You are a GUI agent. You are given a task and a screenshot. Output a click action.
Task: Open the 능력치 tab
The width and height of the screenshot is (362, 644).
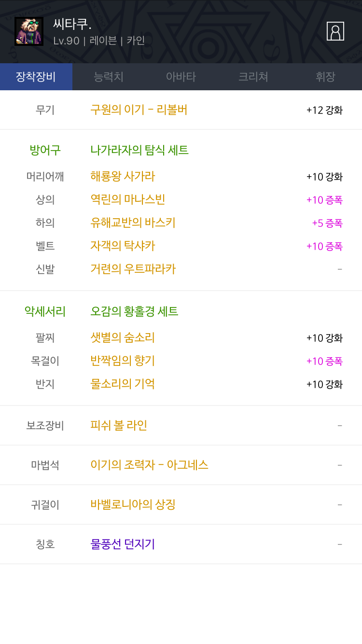[x=109, y=77]
